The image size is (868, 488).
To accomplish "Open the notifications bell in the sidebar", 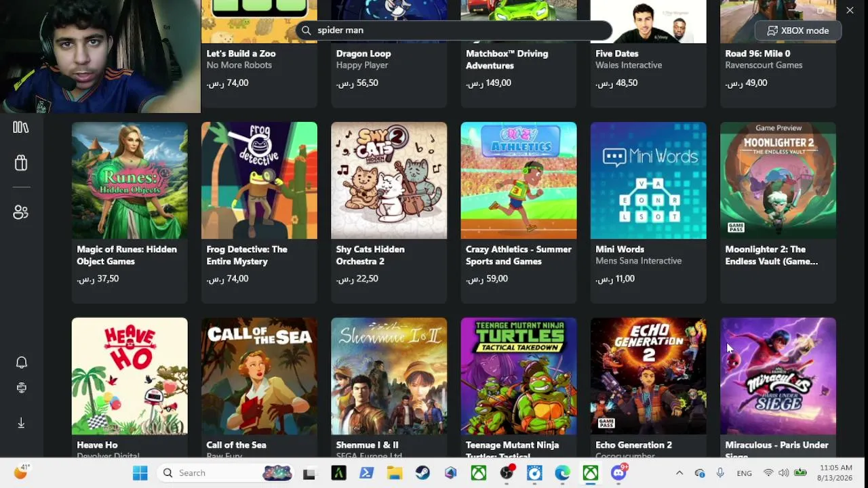I will pyautogui.click(x=21, y=362).
